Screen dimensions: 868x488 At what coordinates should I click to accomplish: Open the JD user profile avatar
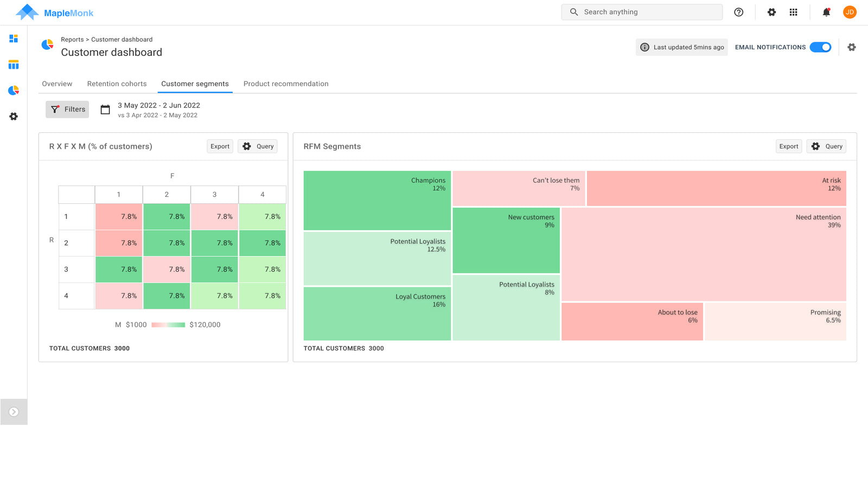click(x=850, y=12)
